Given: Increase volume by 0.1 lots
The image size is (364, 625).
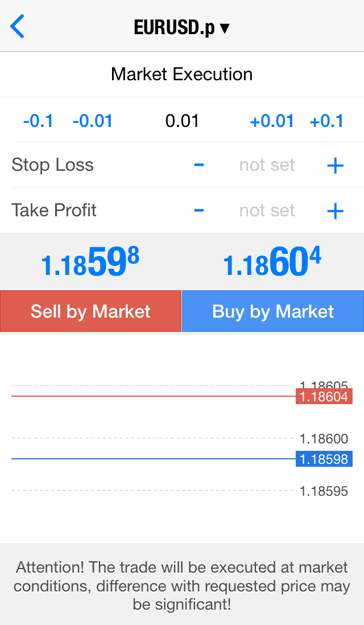Looking at the screenshot, I should pos(327,121).
